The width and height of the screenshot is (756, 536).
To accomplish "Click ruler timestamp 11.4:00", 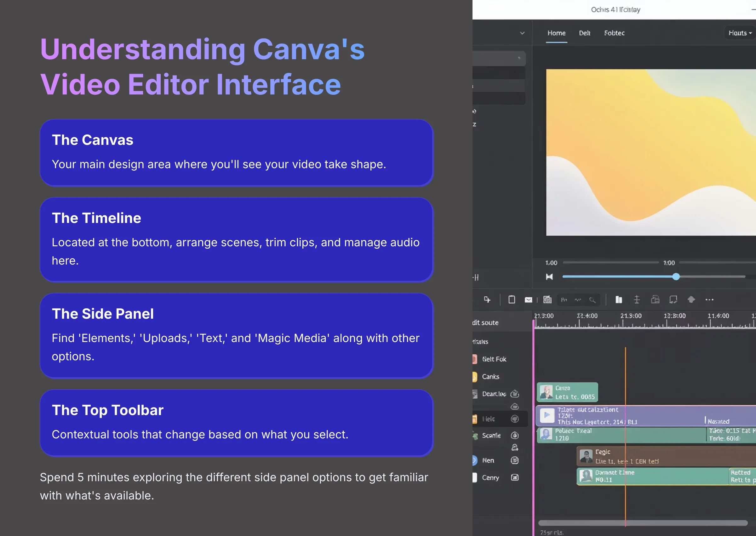I will point(719,316).
